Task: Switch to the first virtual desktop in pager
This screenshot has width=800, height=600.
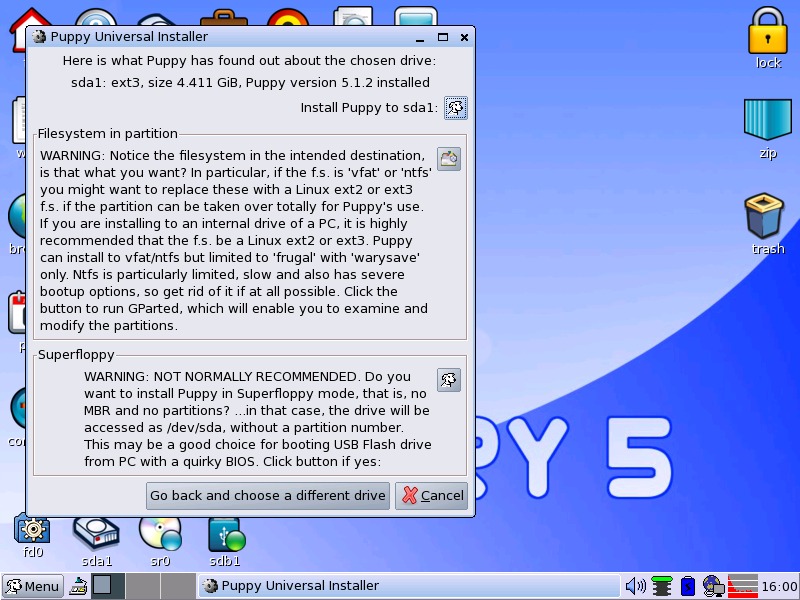Action: (108, 586)
